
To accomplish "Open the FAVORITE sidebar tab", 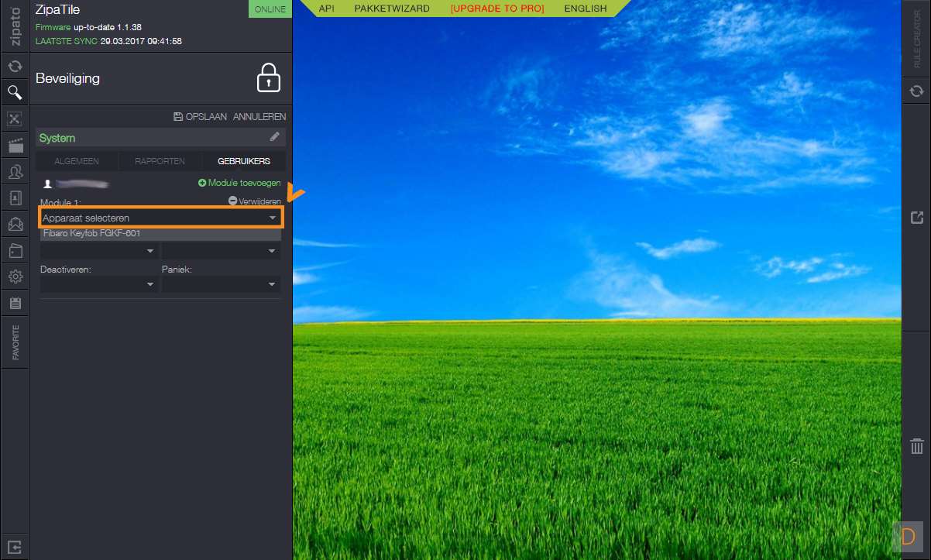I will pyautogui.click(x=15, y=342).
